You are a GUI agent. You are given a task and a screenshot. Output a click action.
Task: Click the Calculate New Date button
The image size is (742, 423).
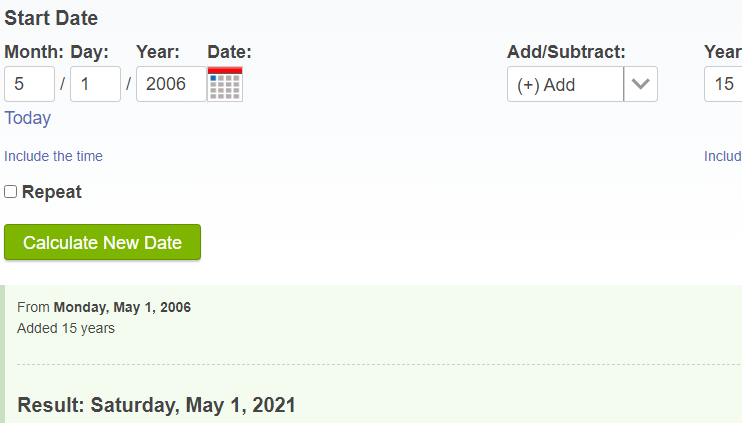coord(102,242)
